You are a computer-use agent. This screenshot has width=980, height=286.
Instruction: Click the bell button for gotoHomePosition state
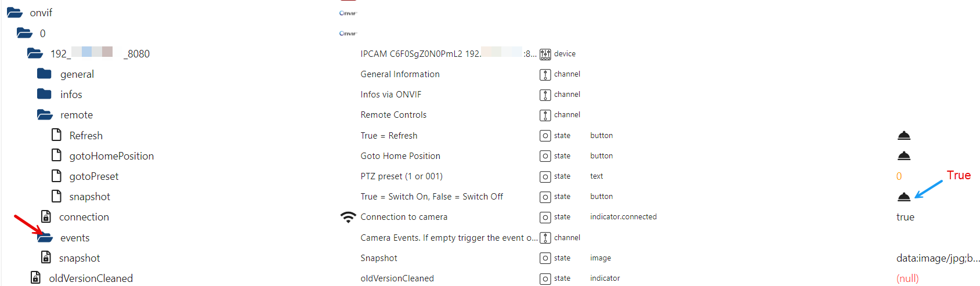coord(903,156)
